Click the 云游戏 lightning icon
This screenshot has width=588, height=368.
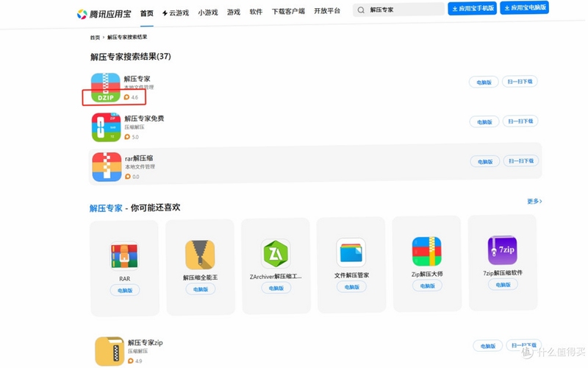[x=165, y=13]
